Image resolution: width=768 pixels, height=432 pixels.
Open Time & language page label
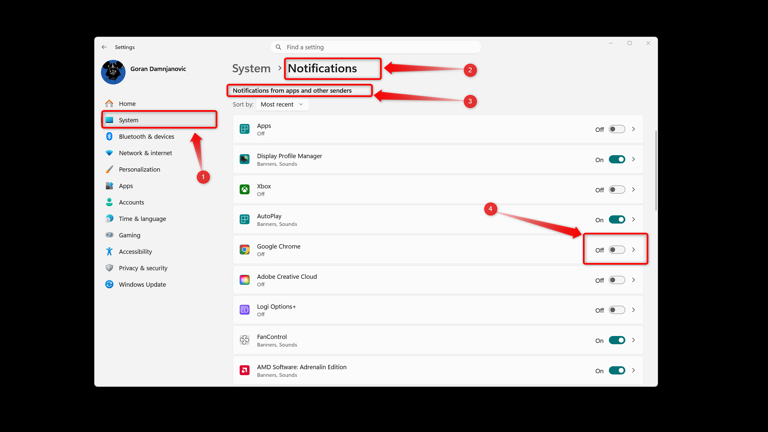(142, 218)
